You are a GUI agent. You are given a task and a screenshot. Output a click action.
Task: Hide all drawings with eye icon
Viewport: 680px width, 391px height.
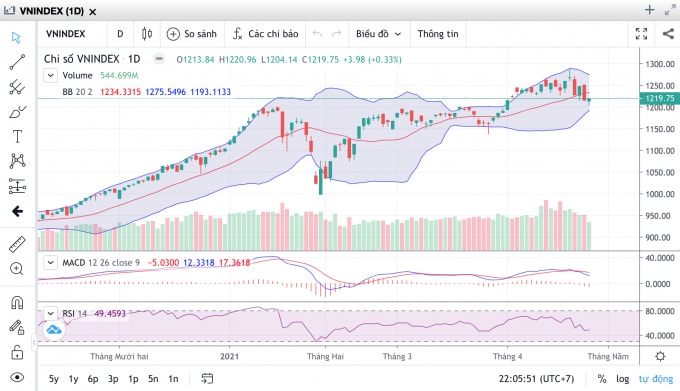point(17,377)
